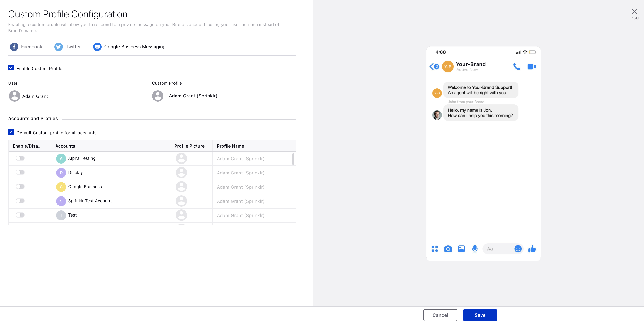
Task: Enable Default Custom profile for all accounts
Action: tap(11, 132)
